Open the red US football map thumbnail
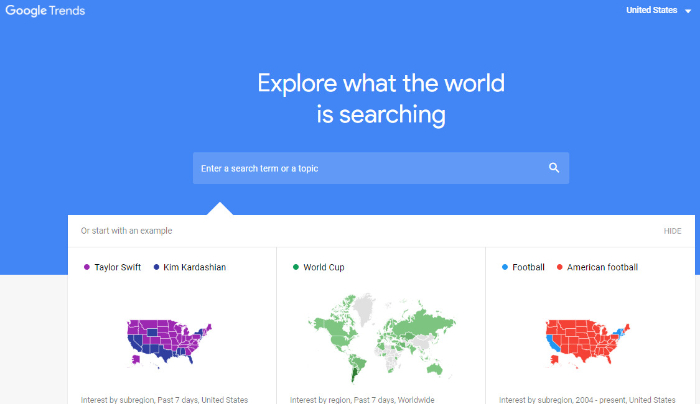This screenshot has width=700, height=404. click(588, 343)
